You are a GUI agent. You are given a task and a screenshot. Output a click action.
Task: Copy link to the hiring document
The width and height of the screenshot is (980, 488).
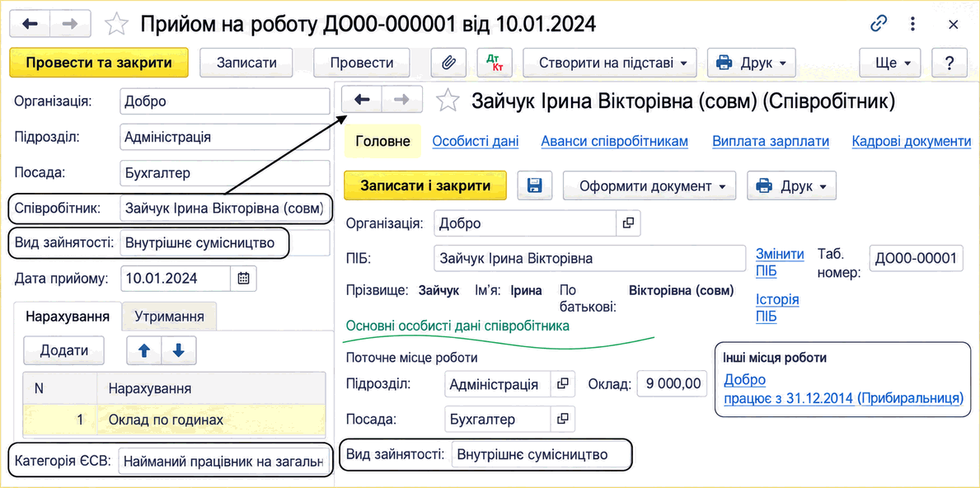point(879,24)
